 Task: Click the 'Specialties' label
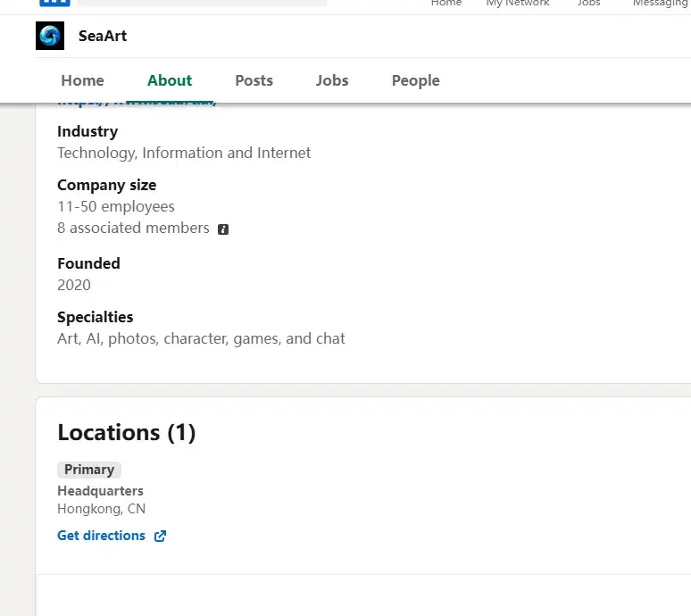coord(96,317)
